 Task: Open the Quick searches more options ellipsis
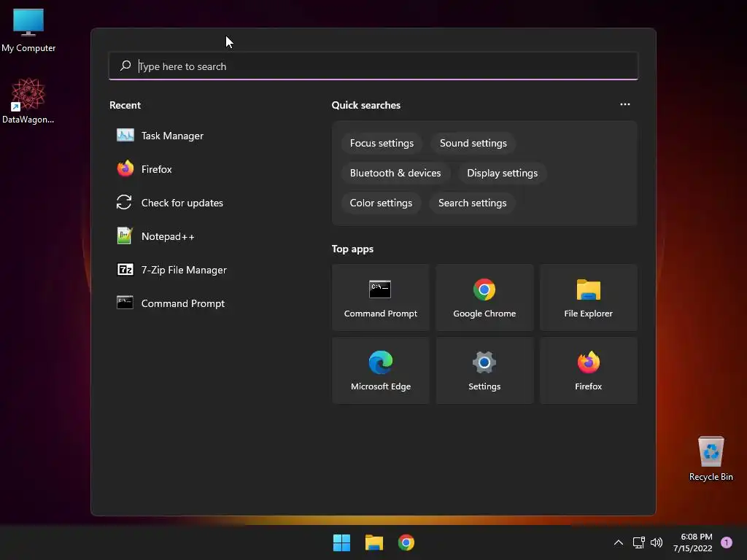click(x=625, y=104)
